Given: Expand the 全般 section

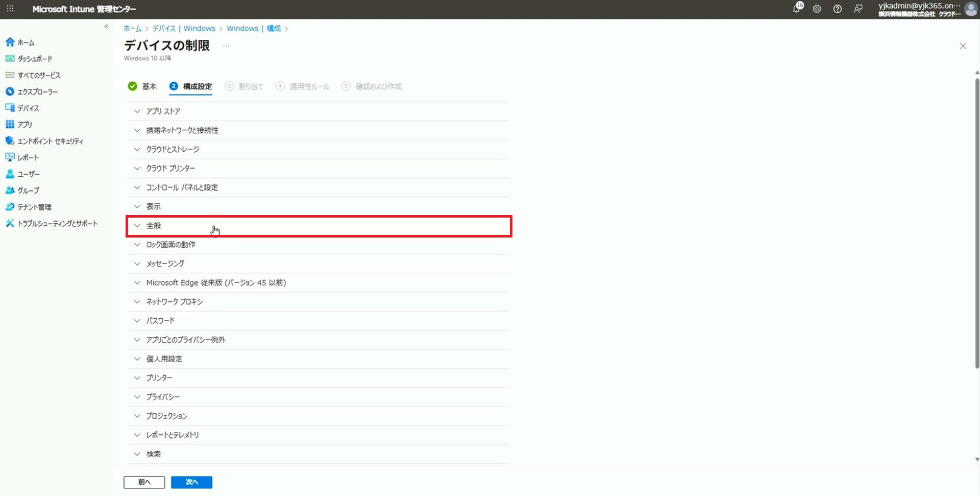Looking at the screenshot, I should (x=154, y=226).
